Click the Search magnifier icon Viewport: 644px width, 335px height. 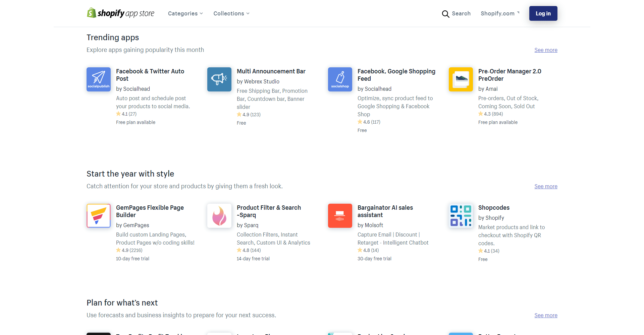click(445, 14)
